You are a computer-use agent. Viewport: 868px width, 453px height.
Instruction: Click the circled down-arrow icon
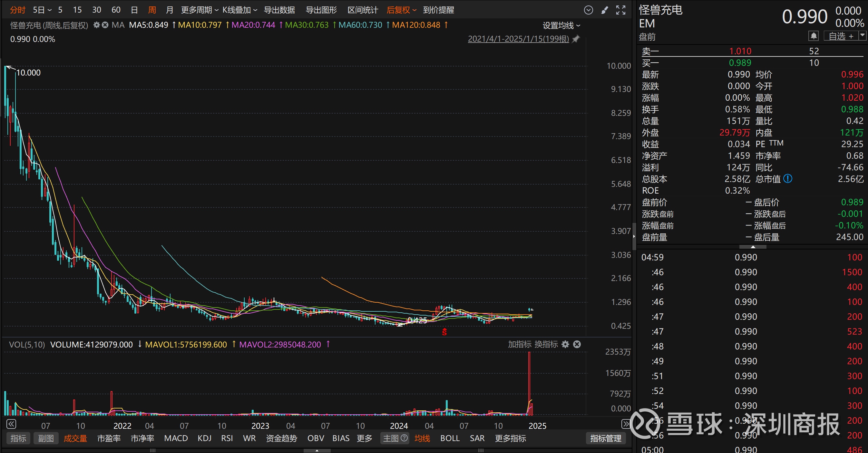click(x=588, y=10)
